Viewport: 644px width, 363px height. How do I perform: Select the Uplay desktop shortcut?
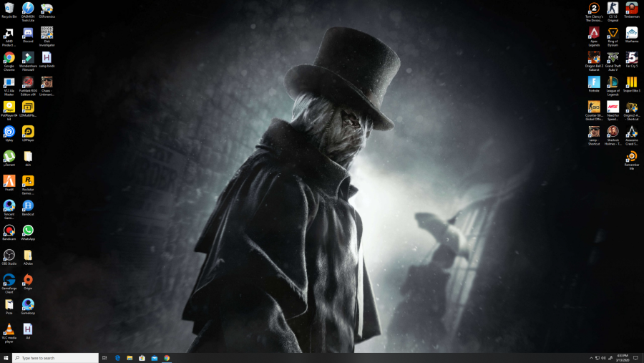pyautogui.click(x=9, y=132)
